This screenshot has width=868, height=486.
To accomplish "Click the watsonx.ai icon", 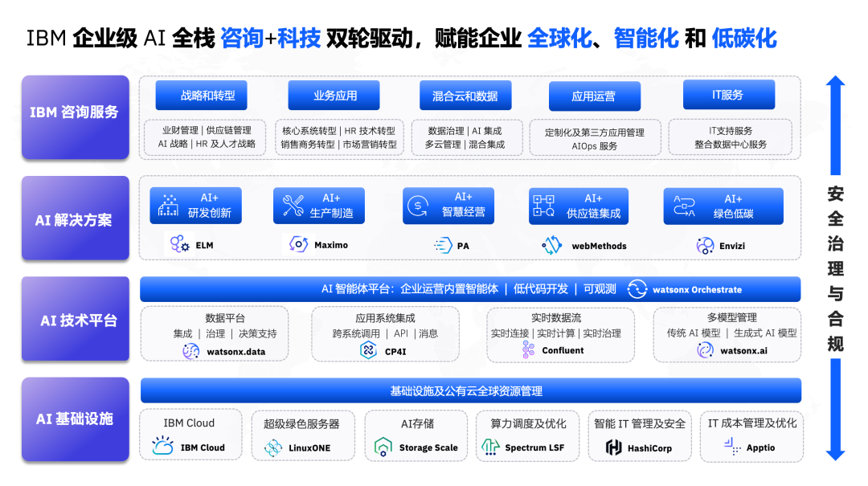I will coord(705,349).
